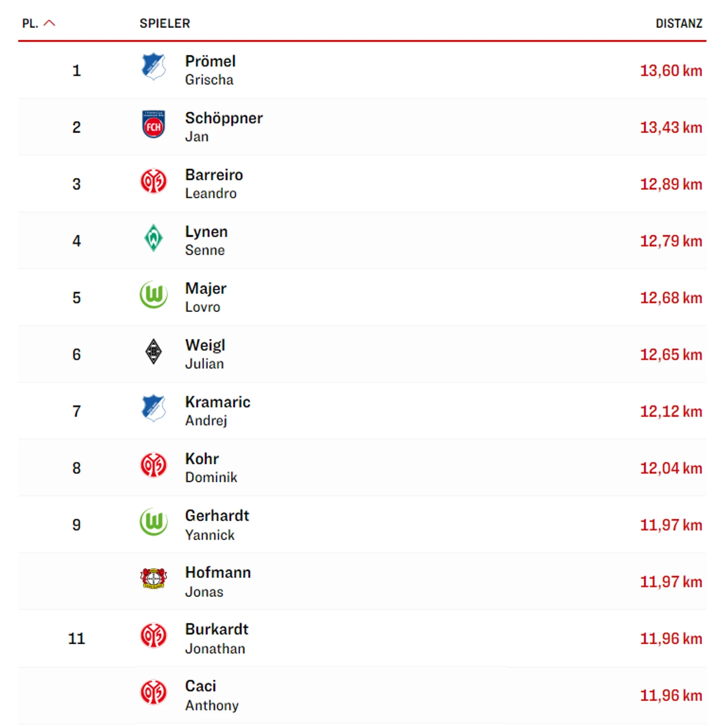Toggle sort arrow beside PL. header
Image resolution: width=728 pixels, height=726 pixels.
49,23
